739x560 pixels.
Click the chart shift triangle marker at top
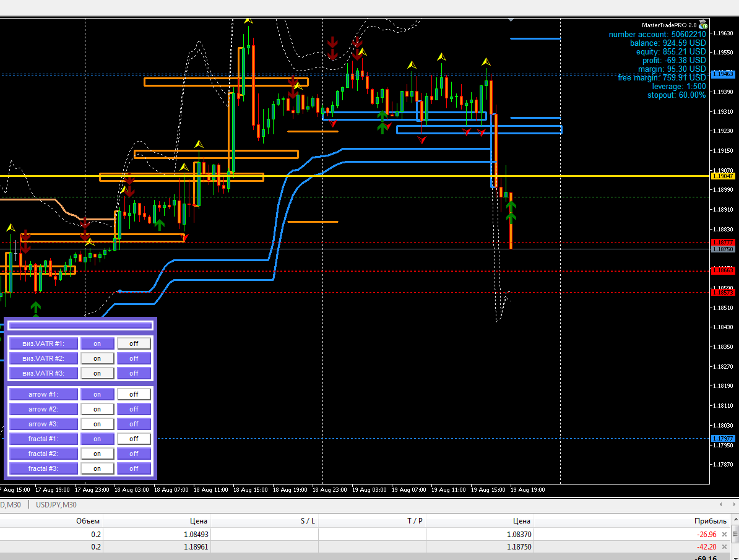(x=511, y=20)
